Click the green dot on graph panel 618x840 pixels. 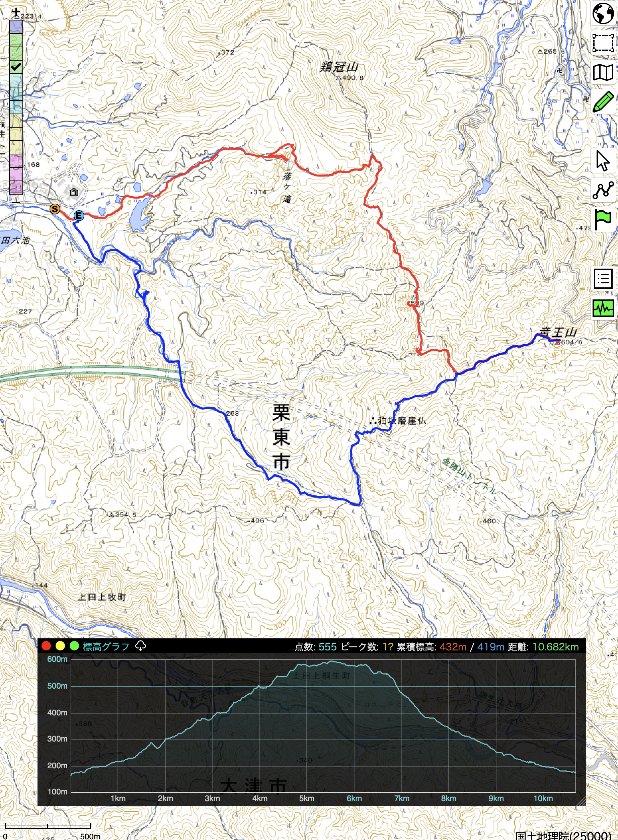tap(74, 646)
